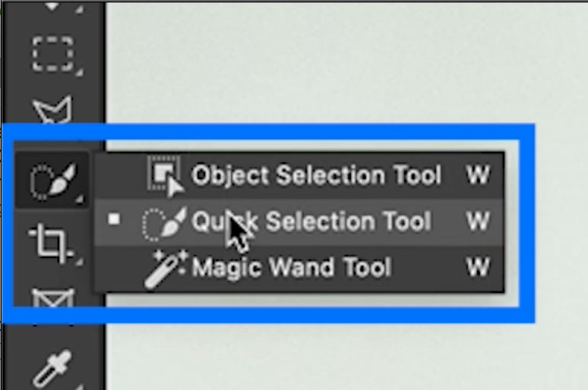Click the dotted-circle brush icon in the flyout
This screenshot has height=390, width=588.
point(163,223)
